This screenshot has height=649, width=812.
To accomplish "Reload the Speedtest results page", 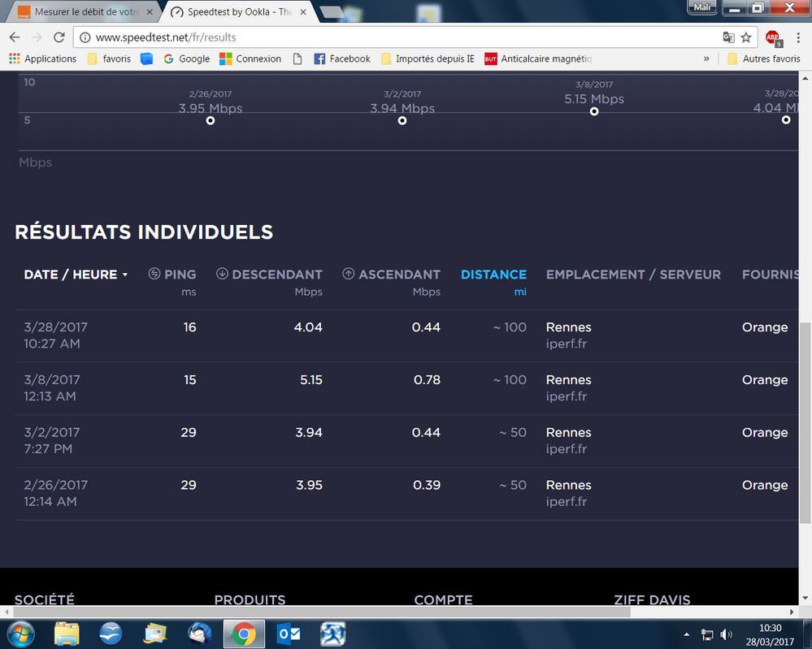I will 59,37.
